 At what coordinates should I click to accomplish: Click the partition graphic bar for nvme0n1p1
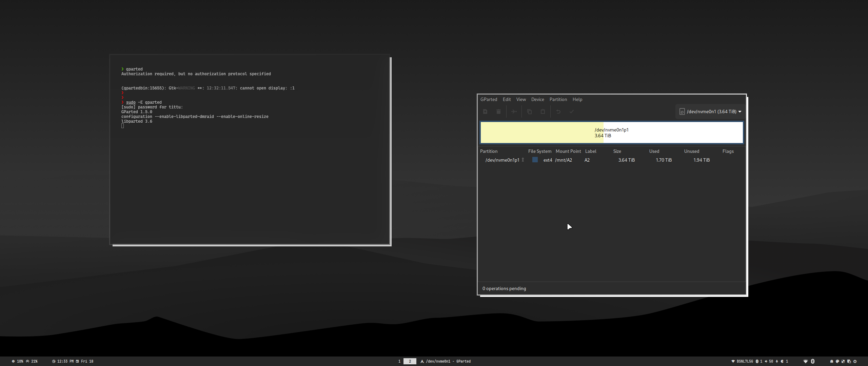pyautogui.click(x=611, y=133)
